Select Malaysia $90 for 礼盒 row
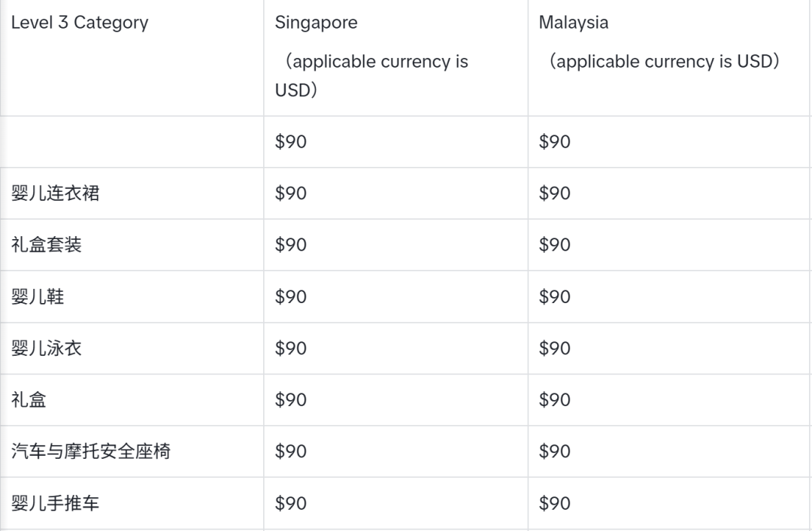This screenshot has height=531, width=812. (x=555, y=399)
